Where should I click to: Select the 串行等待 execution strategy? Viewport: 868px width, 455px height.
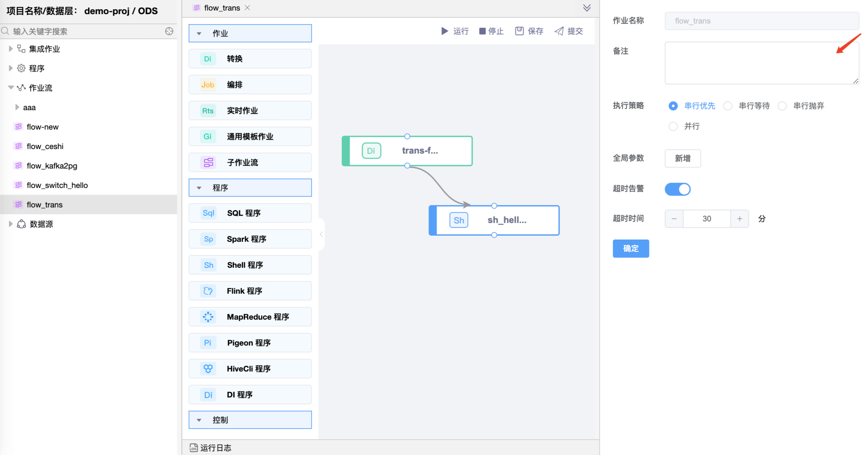(x=728, y=106)
